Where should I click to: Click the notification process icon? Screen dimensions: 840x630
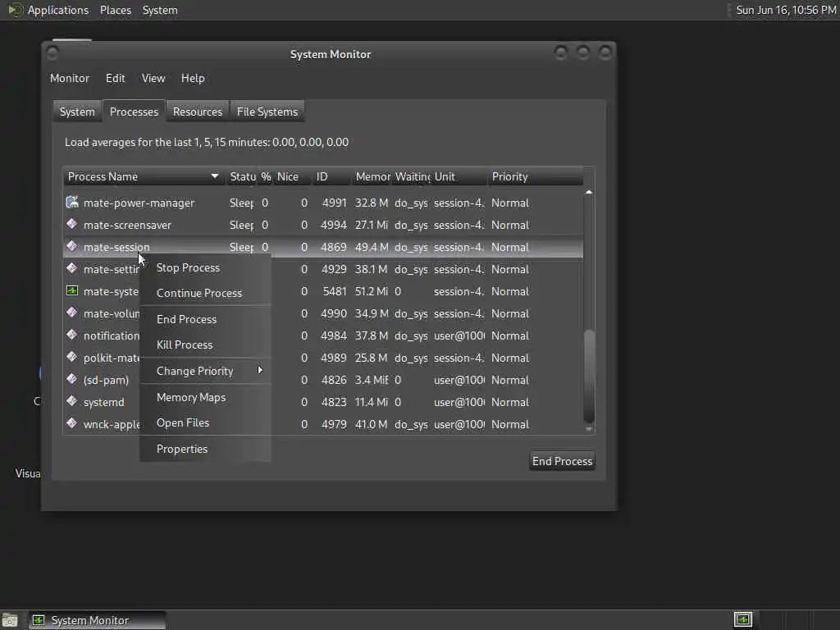72,335
